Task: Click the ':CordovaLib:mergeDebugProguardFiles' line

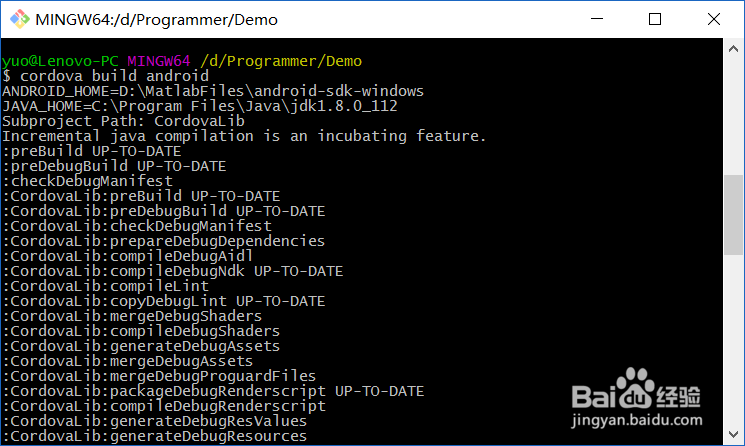Action: [x=159, y=376]
